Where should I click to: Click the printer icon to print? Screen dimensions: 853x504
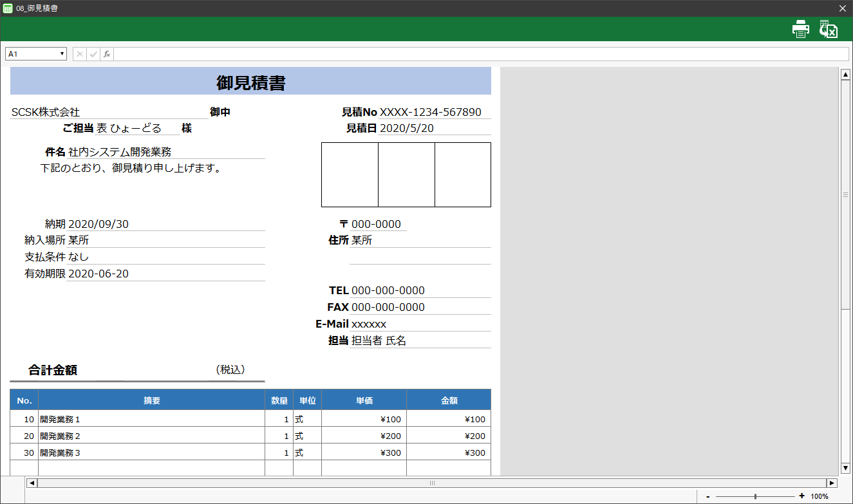pyautogui.click(x=800, y=29)
